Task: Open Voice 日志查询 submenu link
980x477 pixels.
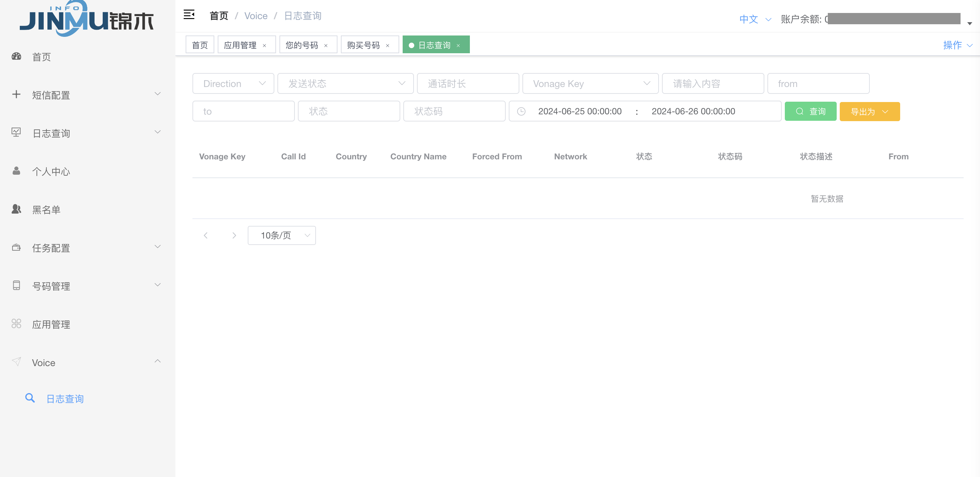Action: pos(65,398)
